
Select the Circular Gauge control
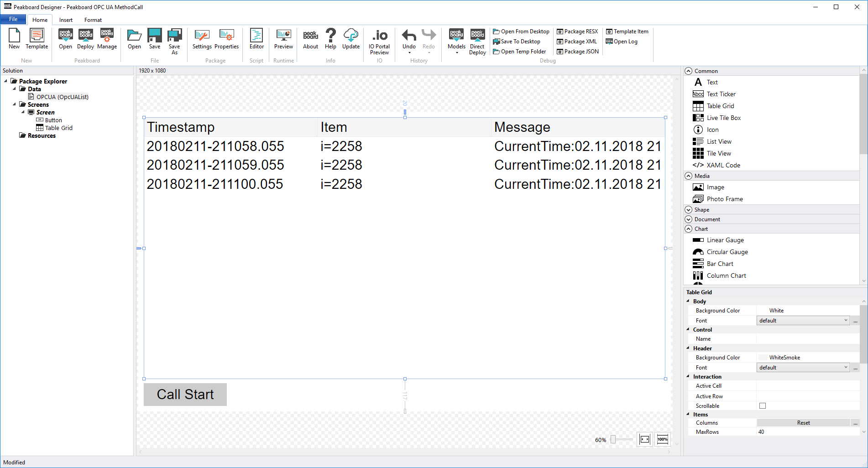[x=727, y=252]
